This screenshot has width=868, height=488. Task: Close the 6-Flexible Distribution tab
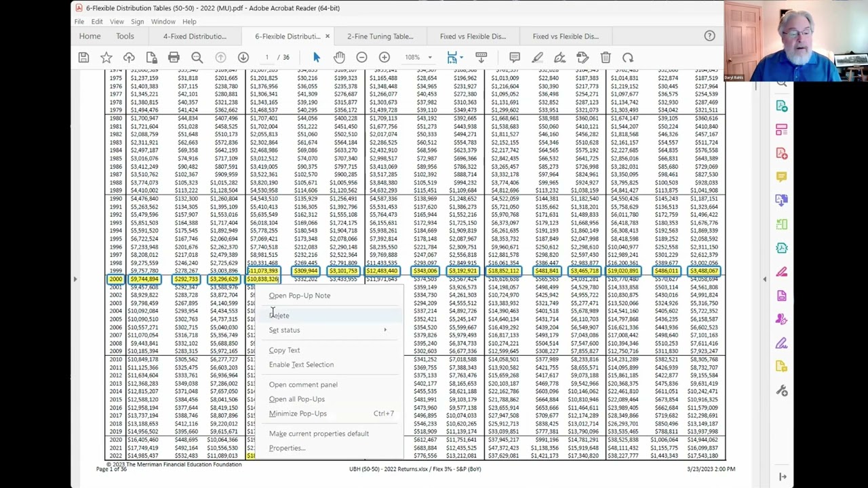(x=328, y=36)
